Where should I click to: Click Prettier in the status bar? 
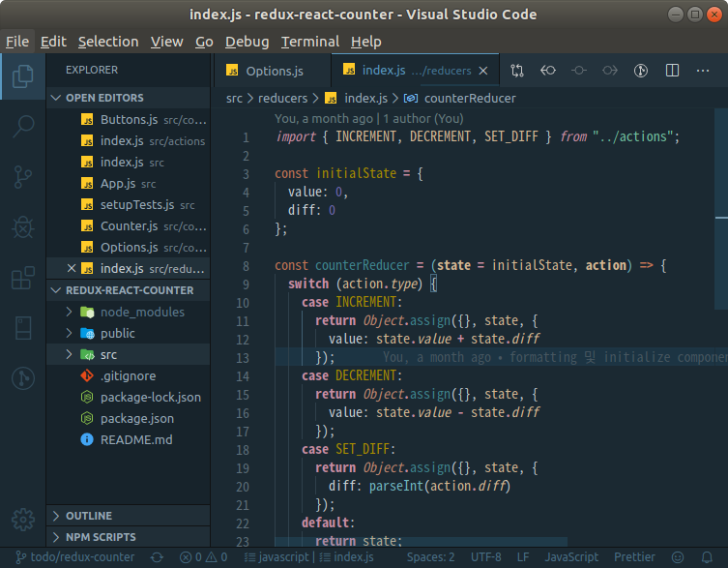coord(634,557)
